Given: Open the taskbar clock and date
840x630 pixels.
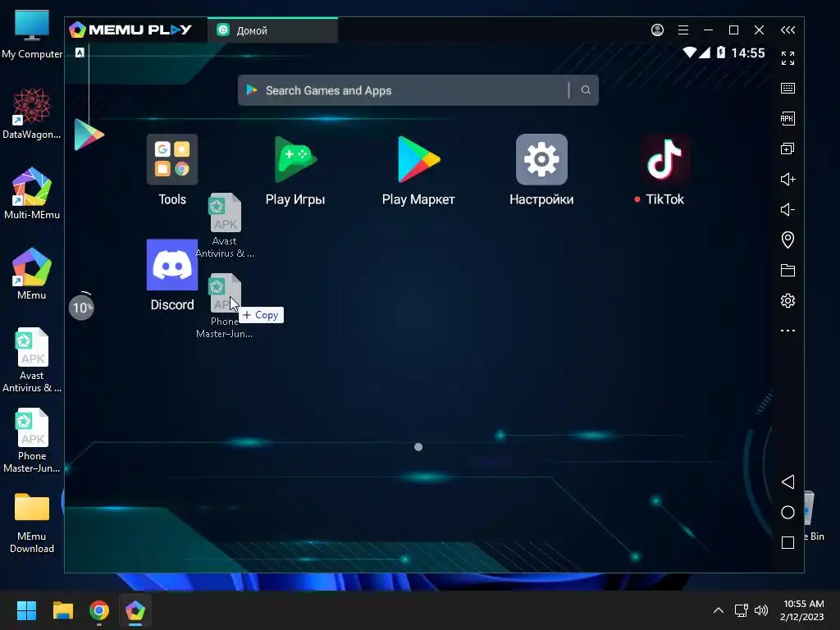Looking at the screenshot, I should coord(802,610).
